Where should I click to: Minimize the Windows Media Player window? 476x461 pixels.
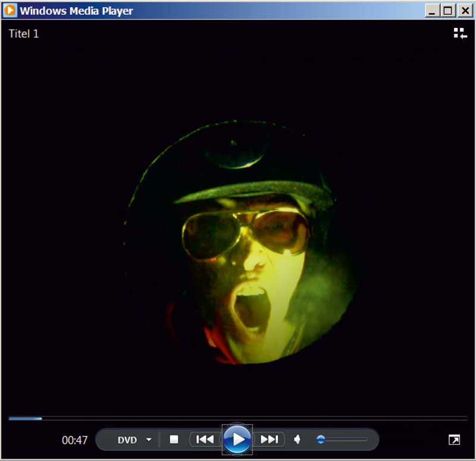432,11
